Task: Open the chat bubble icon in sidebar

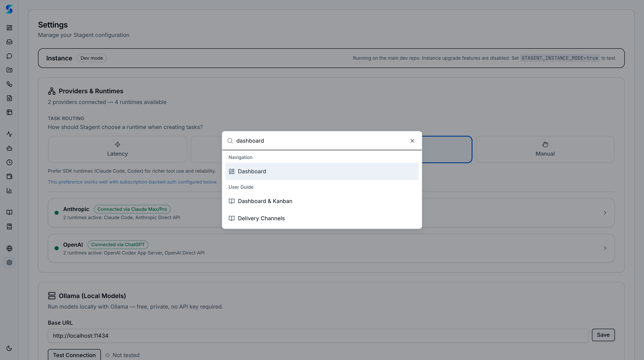Action: tap(9, 56)
